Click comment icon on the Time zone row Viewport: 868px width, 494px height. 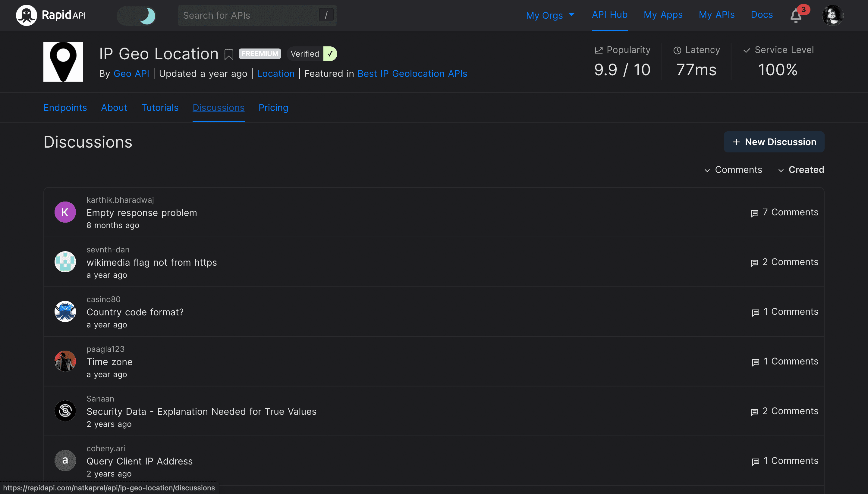click(755, 362)
